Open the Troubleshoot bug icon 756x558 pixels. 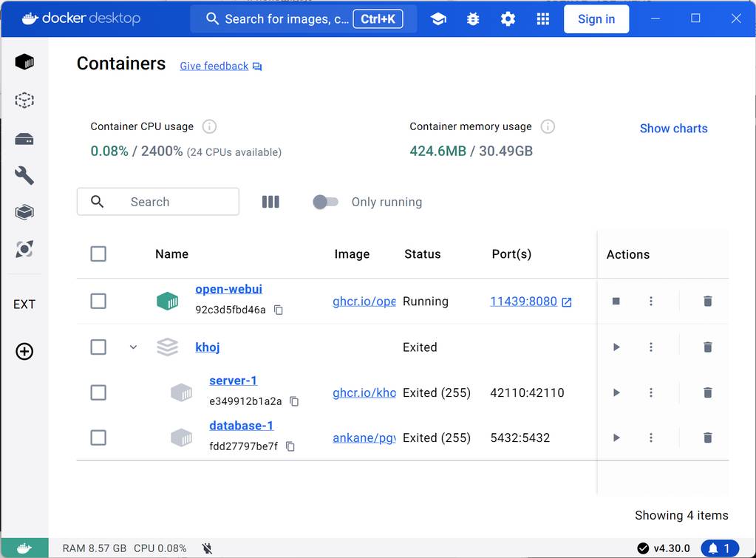coord(473,19)
